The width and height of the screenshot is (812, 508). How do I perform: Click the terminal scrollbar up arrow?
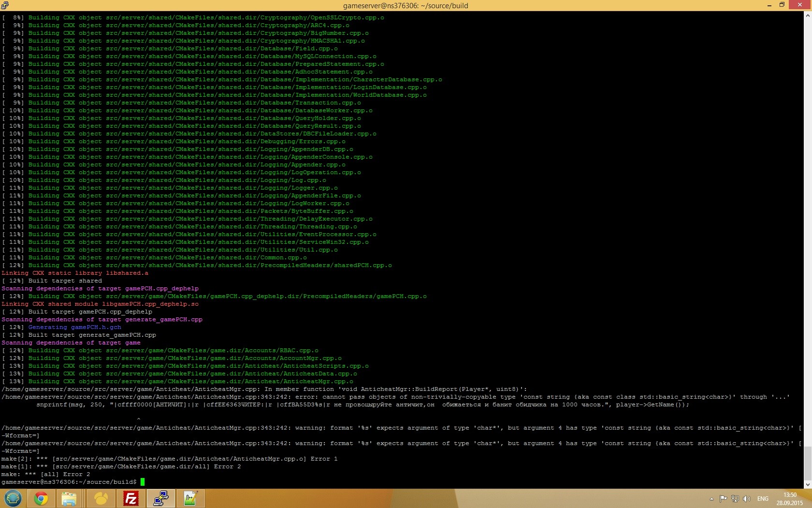point(808,15)
